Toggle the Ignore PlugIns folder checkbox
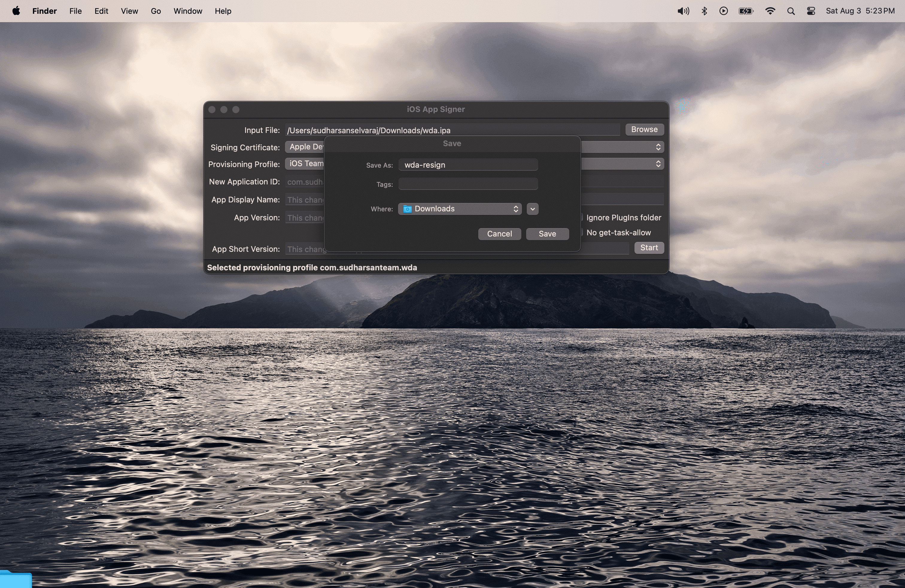Screen dimensions: 905x588 [x=582, y=218]
